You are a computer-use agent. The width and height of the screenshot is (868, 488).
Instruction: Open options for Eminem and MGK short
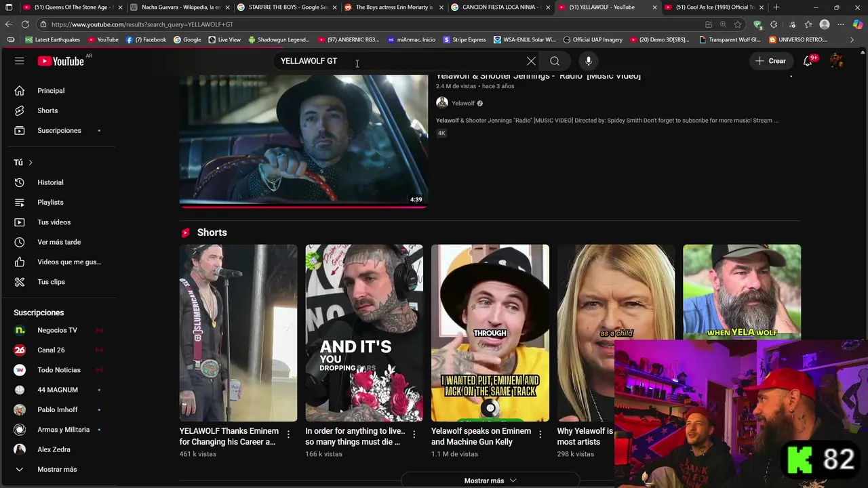pos(540,434)
